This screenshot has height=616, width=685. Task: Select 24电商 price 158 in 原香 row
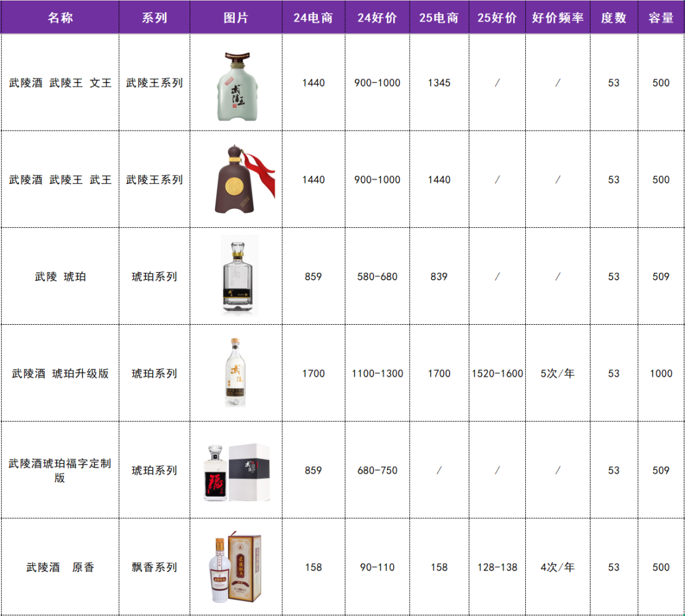313,567
